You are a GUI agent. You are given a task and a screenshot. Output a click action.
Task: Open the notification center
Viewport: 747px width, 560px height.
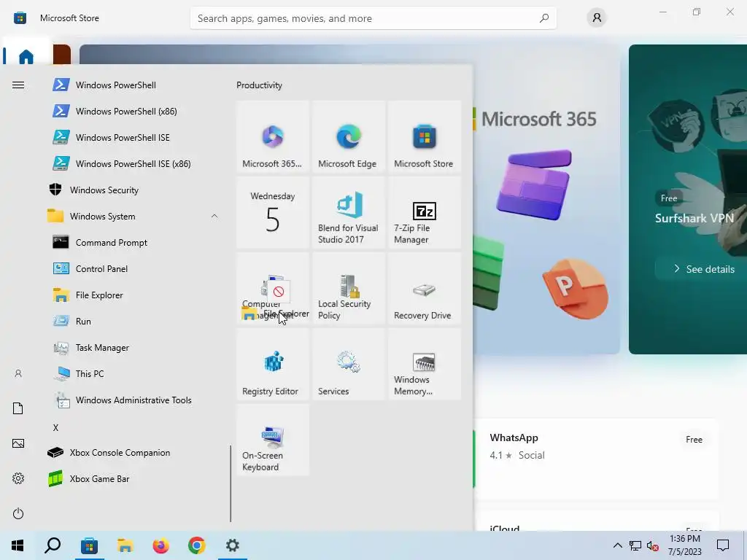pyautogui.click(x=723, y=545)
